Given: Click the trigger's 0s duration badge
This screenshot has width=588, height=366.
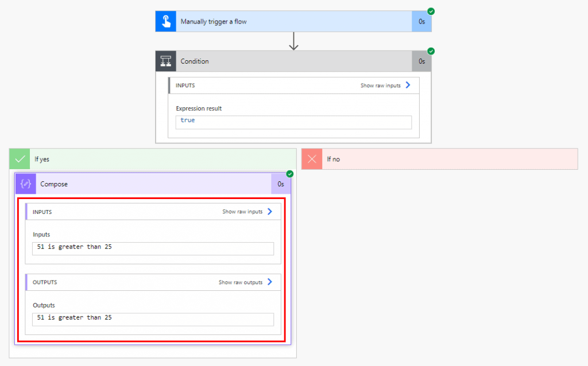Looking at the screenshot, I should pos(421,21).
